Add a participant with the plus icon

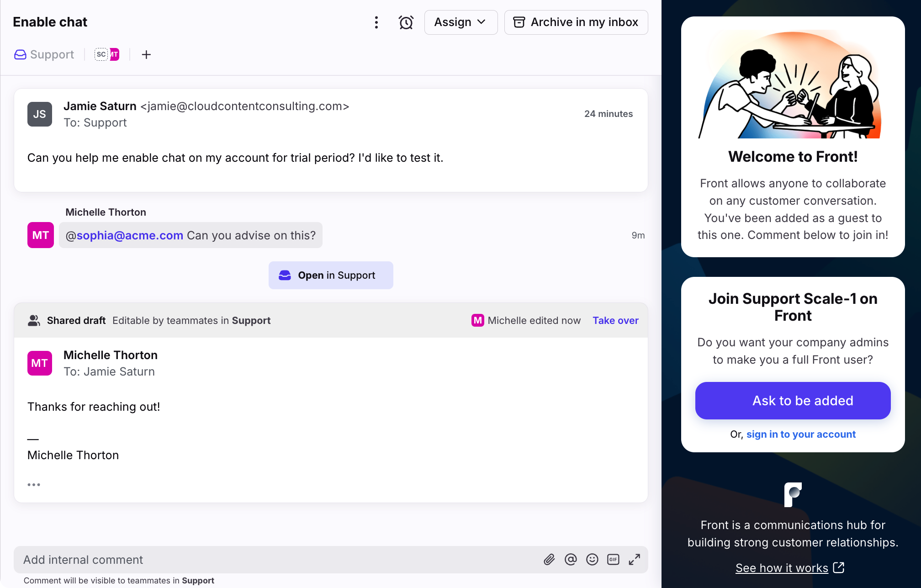[x=146, y=55]
